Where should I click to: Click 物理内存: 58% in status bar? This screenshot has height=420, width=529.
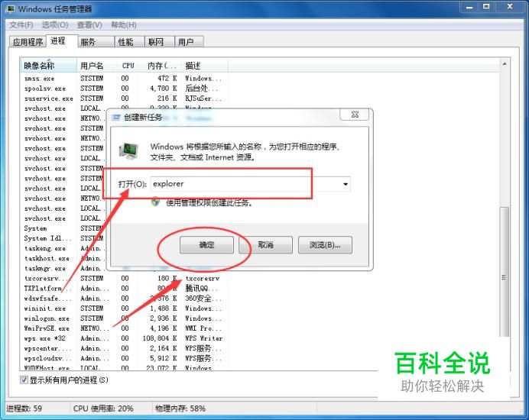pyautogui.click(x=180, y=409)
